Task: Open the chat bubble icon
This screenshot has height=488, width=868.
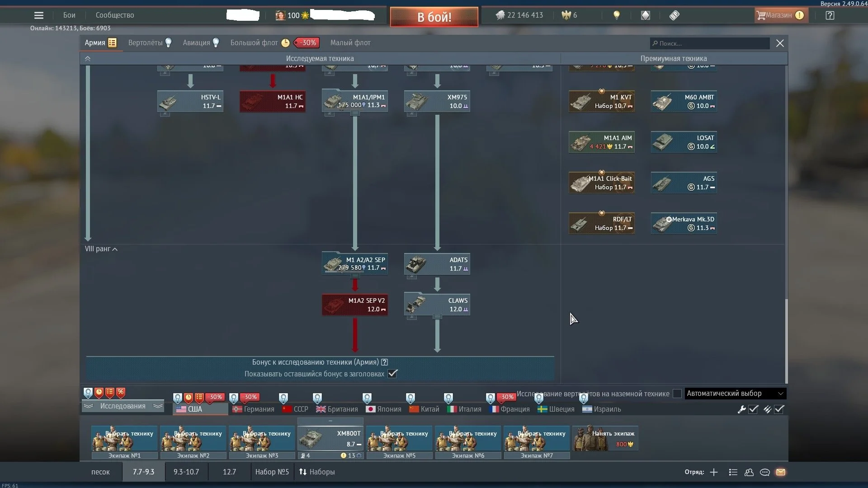Action: [x=765, y=472]
